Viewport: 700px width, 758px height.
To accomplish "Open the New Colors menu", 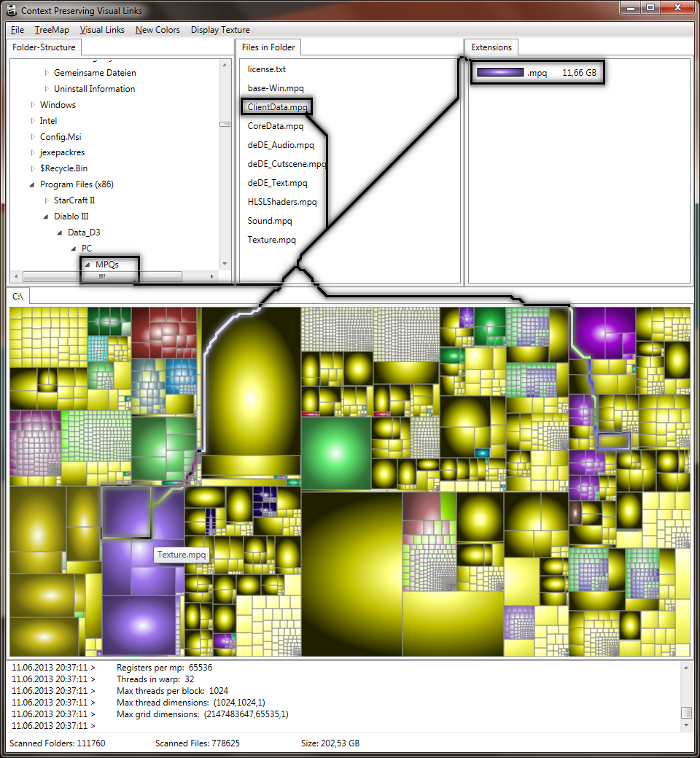I will (158, 30).
